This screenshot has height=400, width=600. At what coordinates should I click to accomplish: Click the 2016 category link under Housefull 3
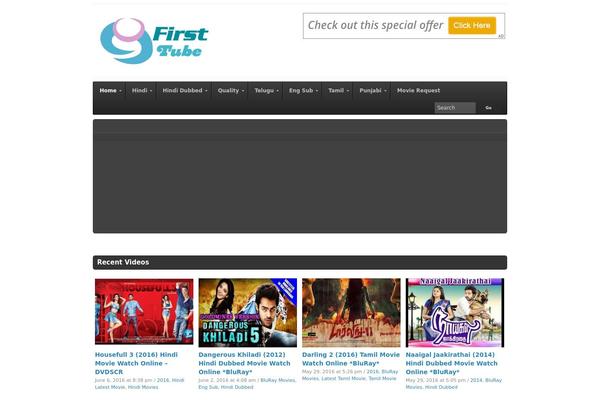(163, 380)
